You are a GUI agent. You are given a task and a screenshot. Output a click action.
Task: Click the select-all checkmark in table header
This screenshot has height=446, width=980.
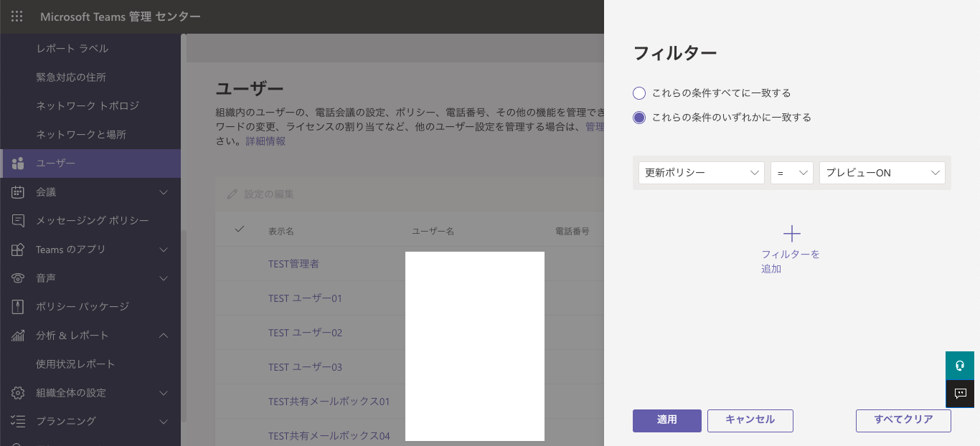(x=240, y=229)
